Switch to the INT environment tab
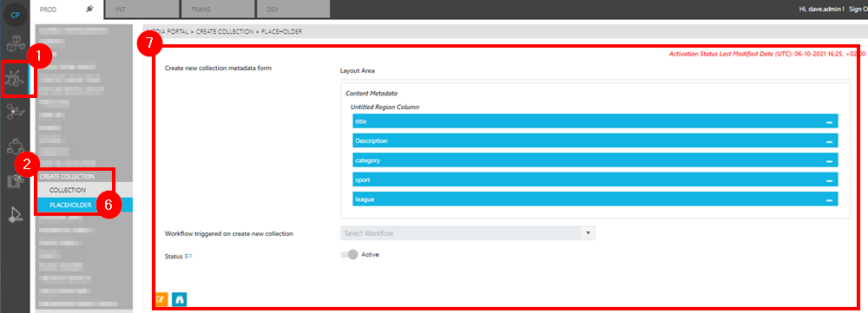 coord(141,10)
